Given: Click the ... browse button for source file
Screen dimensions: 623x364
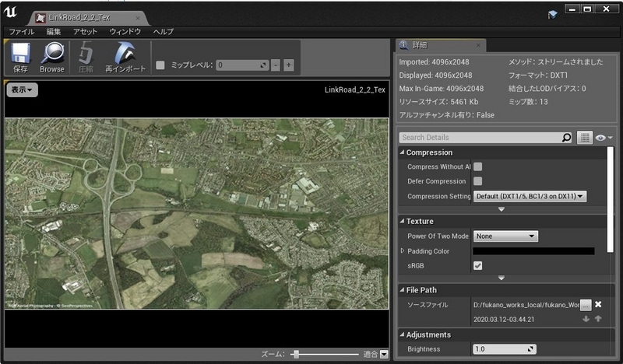Looking at the screenshot, I should (586, 304).
